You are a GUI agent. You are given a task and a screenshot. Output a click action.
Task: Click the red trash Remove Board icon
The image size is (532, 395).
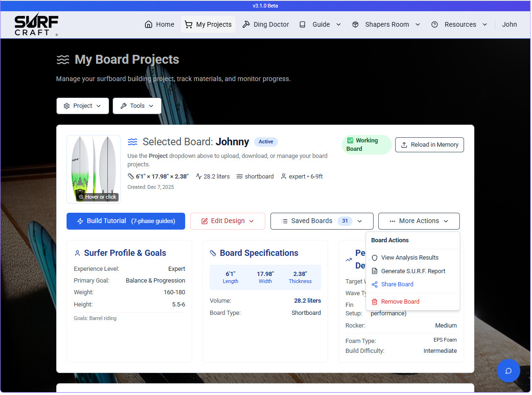click(x=375, y=302)
